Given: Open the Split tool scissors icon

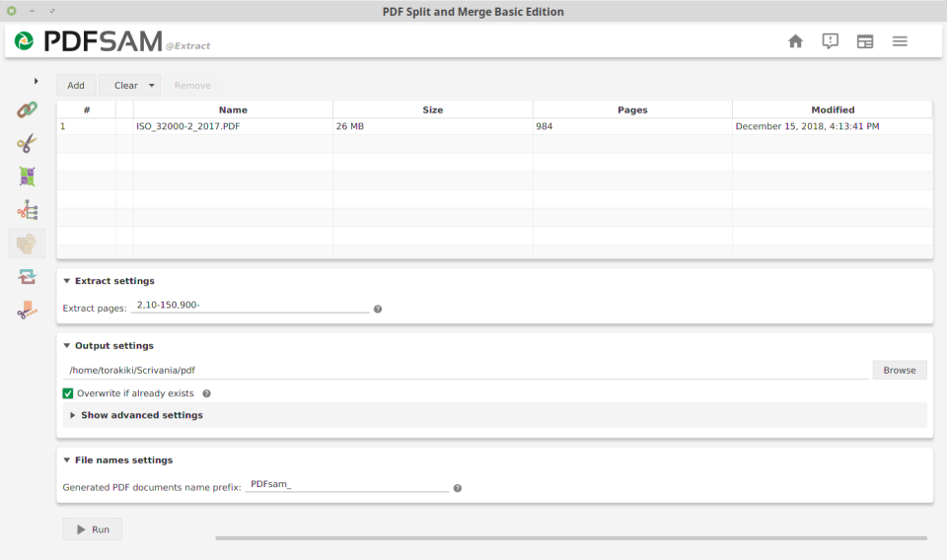Looking at the screenshot, I should click(27, 144).
